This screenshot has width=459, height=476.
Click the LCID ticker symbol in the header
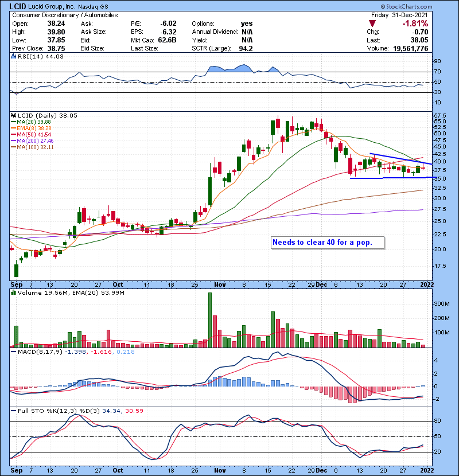coord(18,6)
